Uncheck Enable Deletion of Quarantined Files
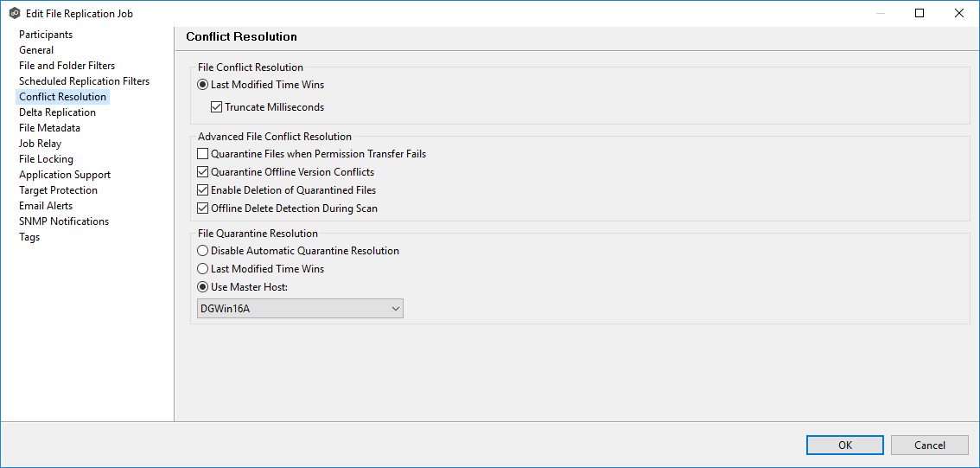The width and height of the screenshot is (980, 468). [x=203, y=190]
